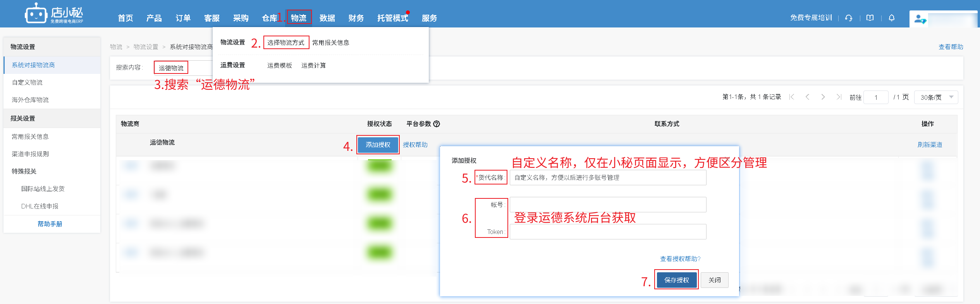Go to the first page arrow
The height and width of the screenshot is (304, 980).
[792, 97]
